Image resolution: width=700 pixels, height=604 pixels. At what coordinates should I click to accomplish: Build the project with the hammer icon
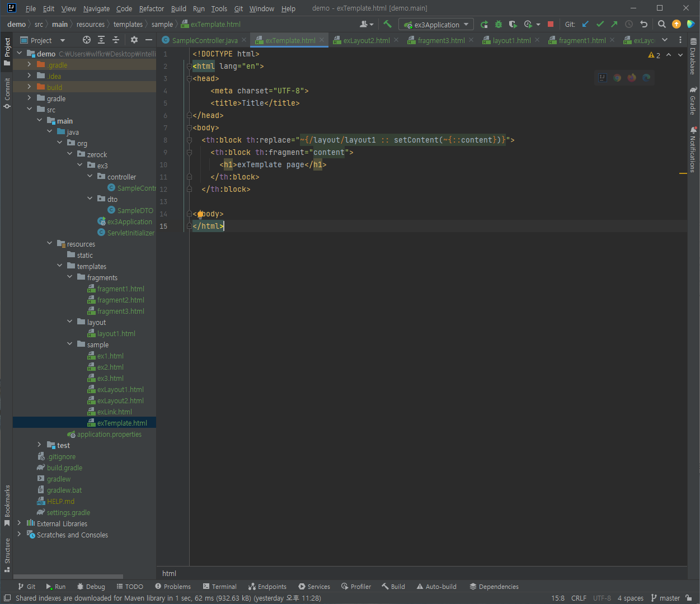(x=387, y=24)
